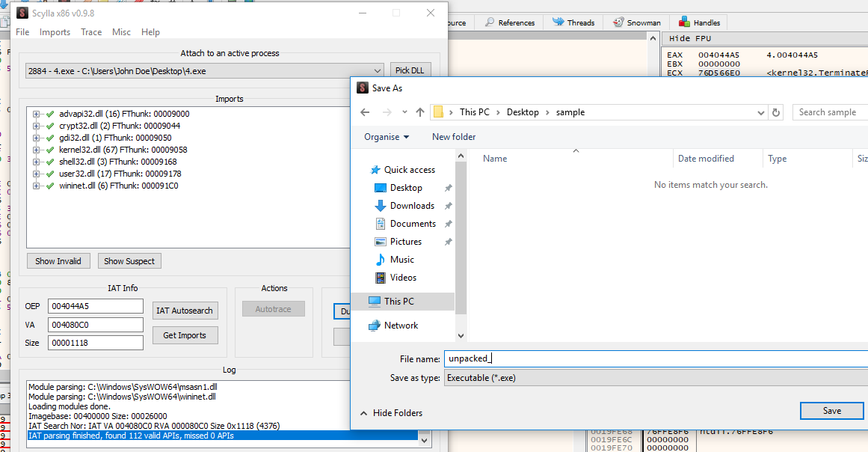Click the IAT VA field
Screen dimensions: 868x452
point(96,325)
